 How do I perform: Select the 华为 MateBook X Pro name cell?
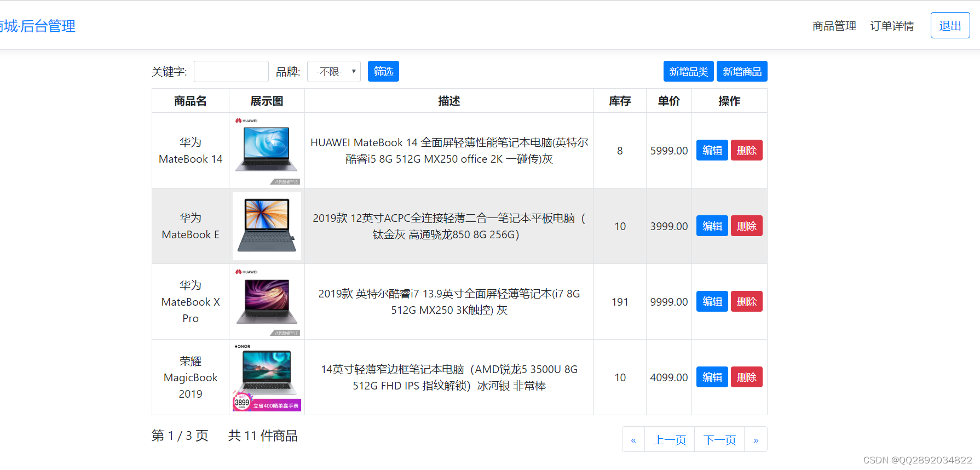click(191, 302)
